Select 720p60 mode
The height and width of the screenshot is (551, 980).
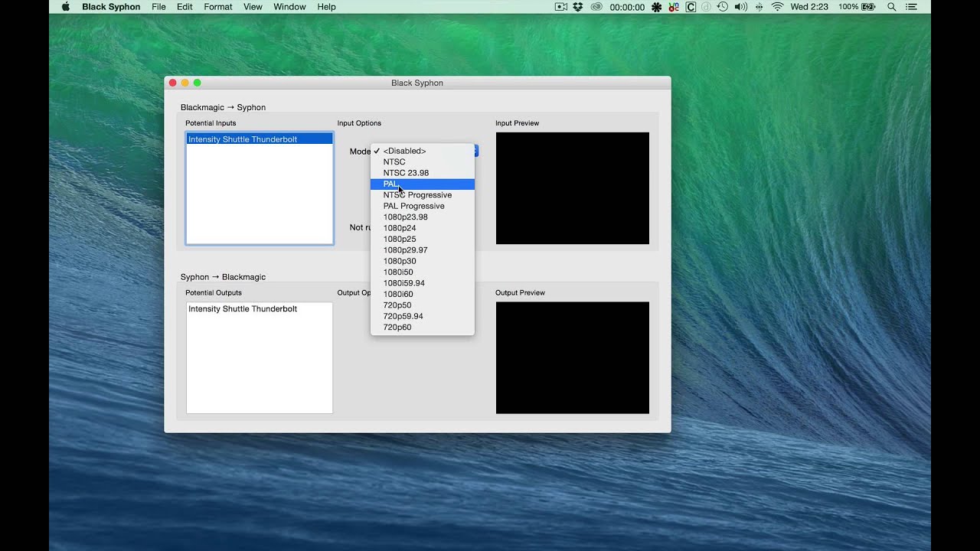(423, 328)
